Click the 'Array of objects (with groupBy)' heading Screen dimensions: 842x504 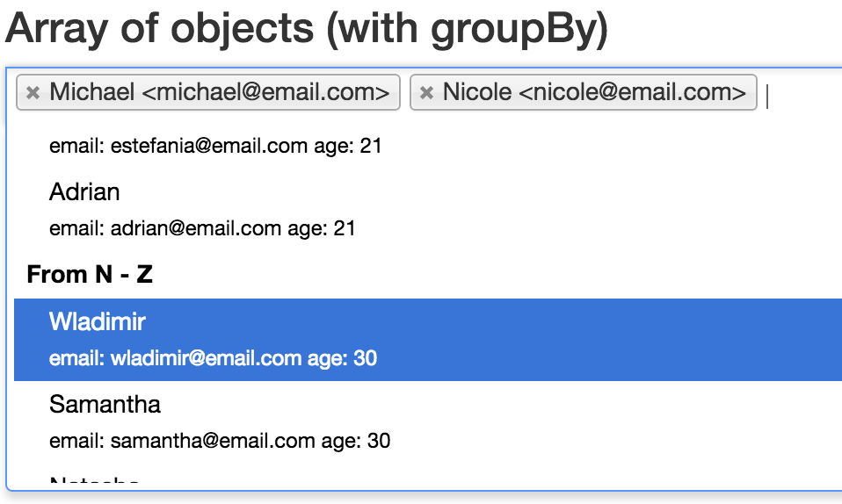pos(307,28)
